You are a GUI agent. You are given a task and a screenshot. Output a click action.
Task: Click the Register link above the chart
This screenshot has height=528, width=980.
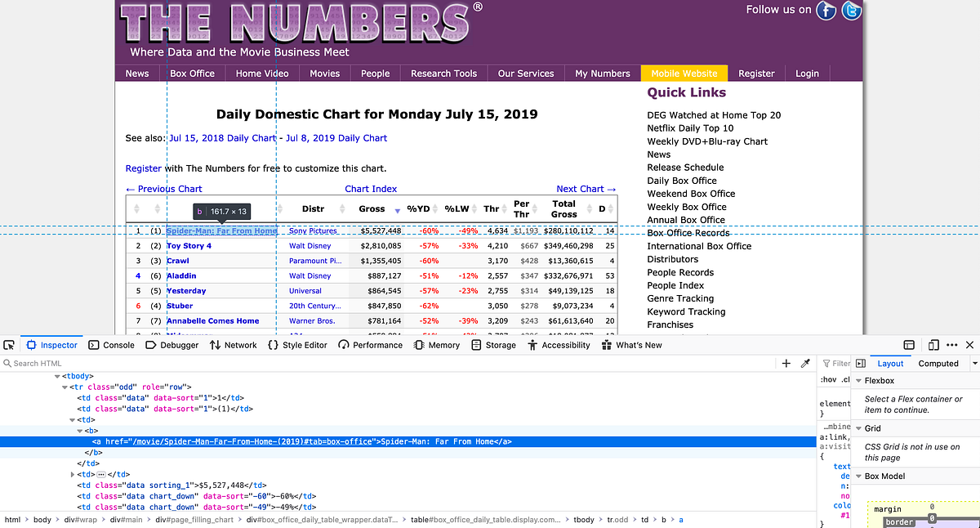click(144, 168)
